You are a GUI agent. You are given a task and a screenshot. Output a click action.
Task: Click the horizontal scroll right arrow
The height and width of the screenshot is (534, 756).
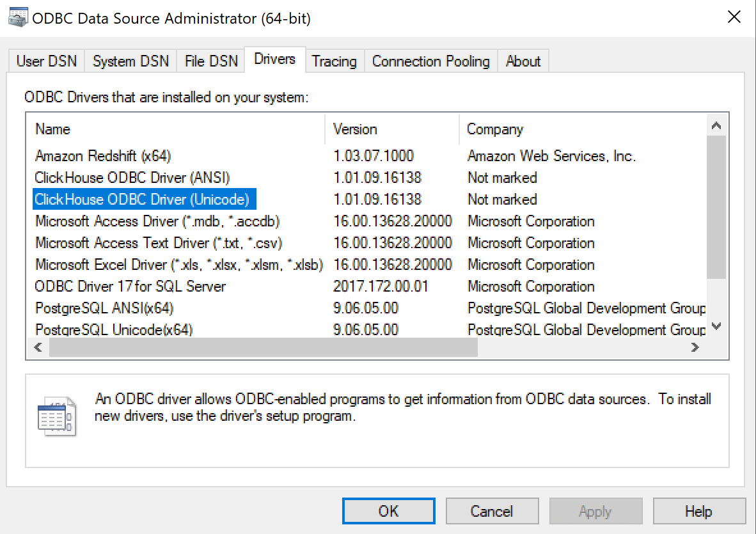tap(695, 347)
